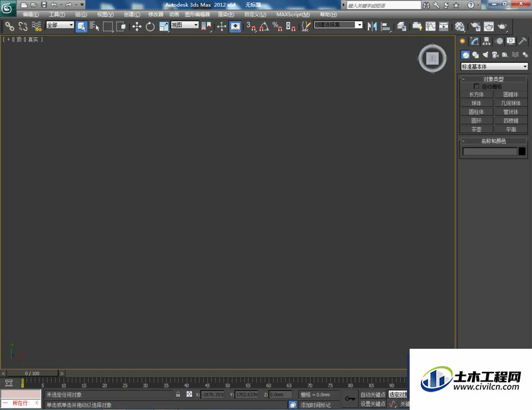Open the reference coordinate system dropdown 视图

click(x=185, y=25)
